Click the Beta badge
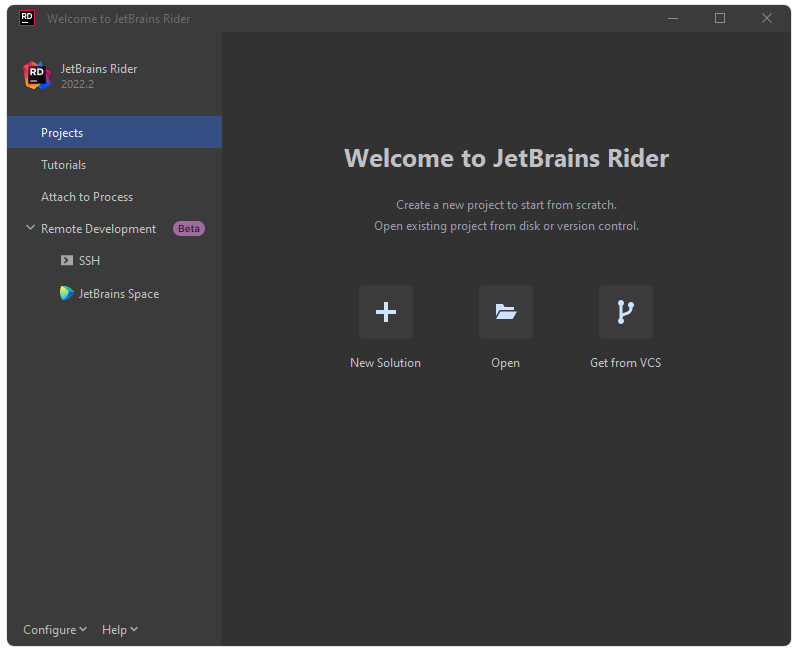This screenshot has height=650, width=796. 189,229
